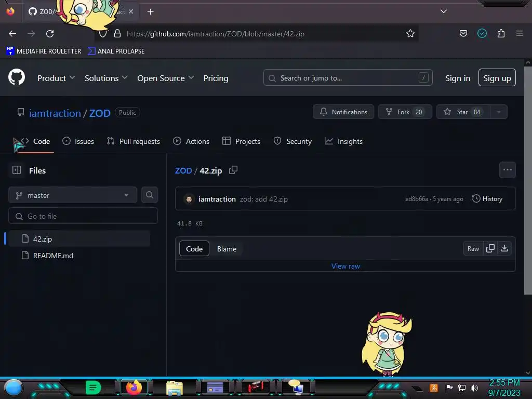The height and width of the screenshot is (399, 532).
Task: Open commit History
Action: [487, 199]
